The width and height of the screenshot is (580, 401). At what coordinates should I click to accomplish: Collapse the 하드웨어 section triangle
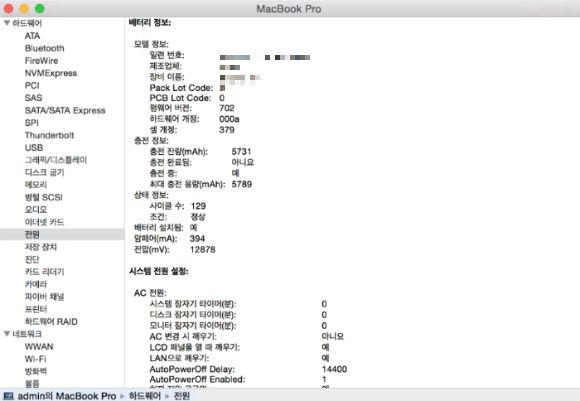(x=7, y=23)
